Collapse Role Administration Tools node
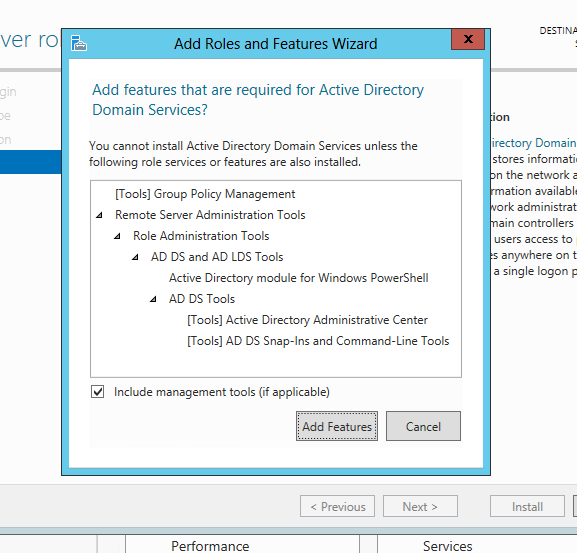 click(x=117, y=236)
